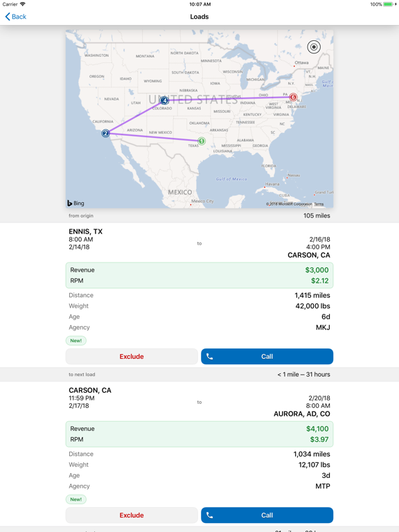Call about the $4,100 revenue load
Image resolution: width=399 pixels, height=532 pixels.
click(267, 515)
